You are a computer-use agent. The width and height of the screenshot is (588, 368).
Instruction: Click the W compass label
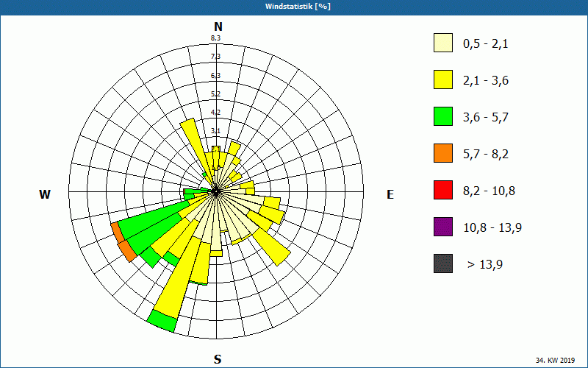coord(45,194)
